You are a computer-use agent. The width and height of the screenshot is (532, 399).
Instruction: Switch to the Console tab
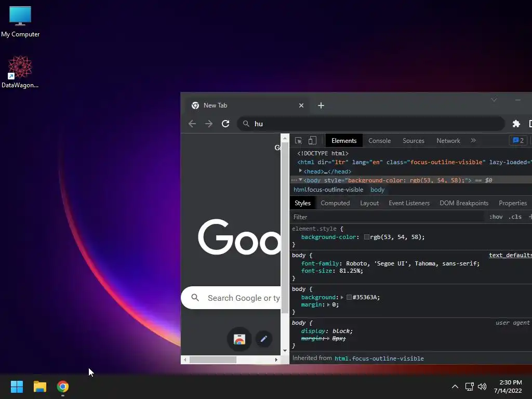click(379, 140)
